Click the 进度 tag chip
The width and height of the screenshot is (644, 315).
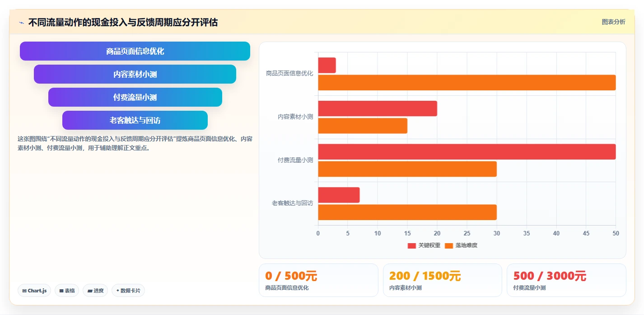point(95,291)
